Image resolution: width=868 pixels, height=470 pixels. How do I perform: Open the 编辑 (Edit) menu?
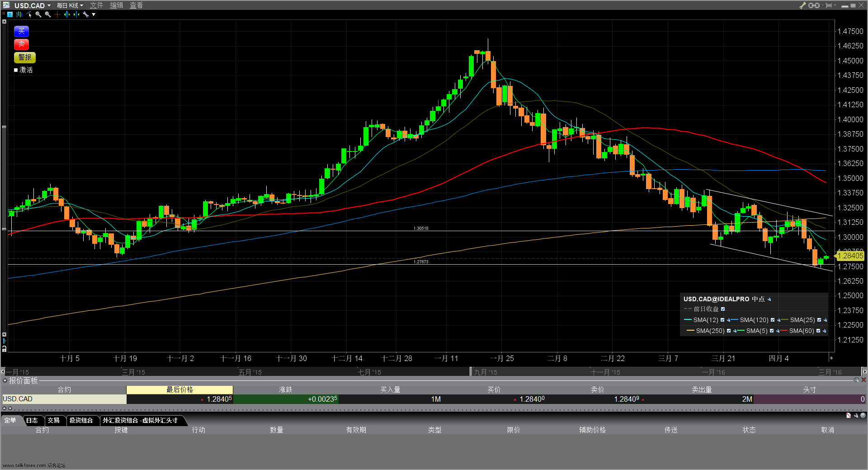coord(117,5)
